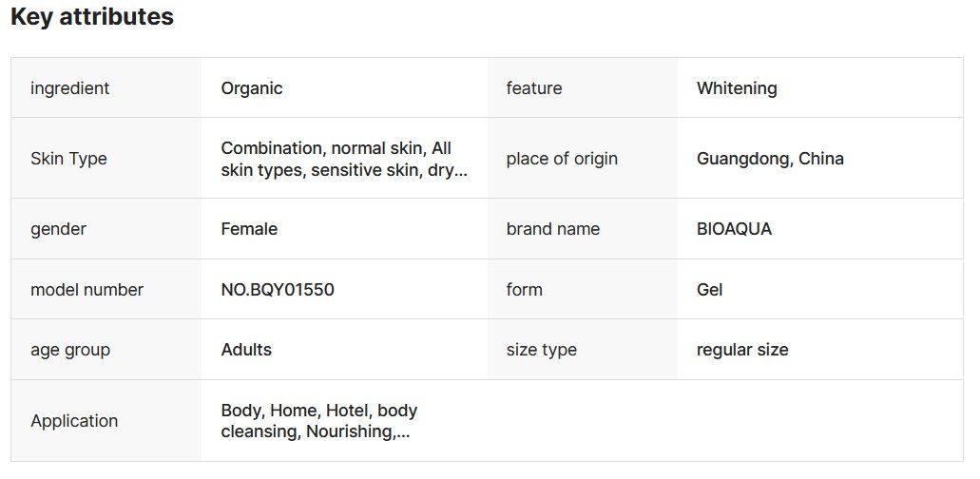Click the gender label cell
Image resolution: width=980 pixels, height=479 pixels.
[x=58, y=229]
